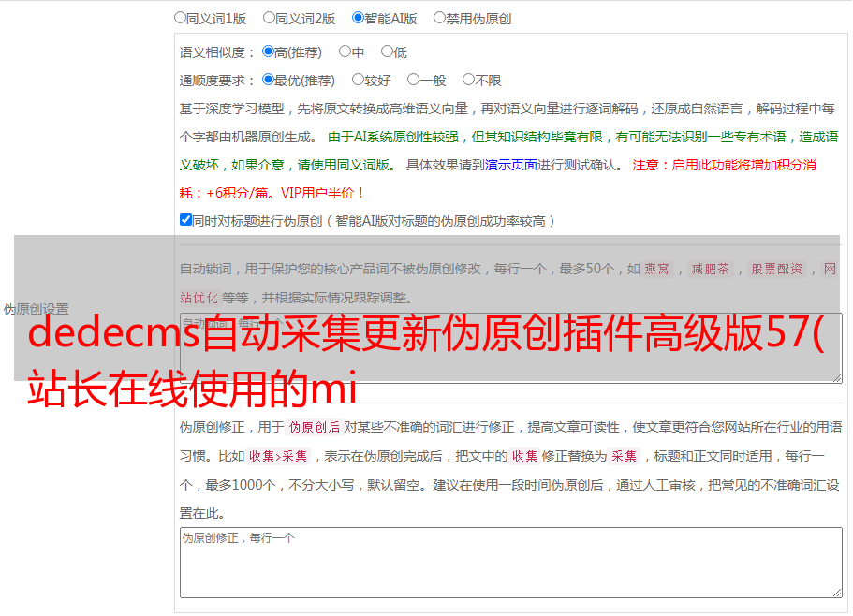Click the 股票配资 example keyword tag
The height and width of the screenshot is (616, 853).
point(777,269)
